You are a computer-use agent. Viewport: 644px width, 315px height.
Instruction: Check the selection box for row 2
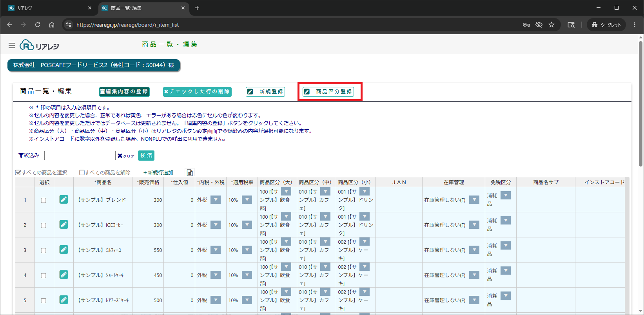[44, 225]
